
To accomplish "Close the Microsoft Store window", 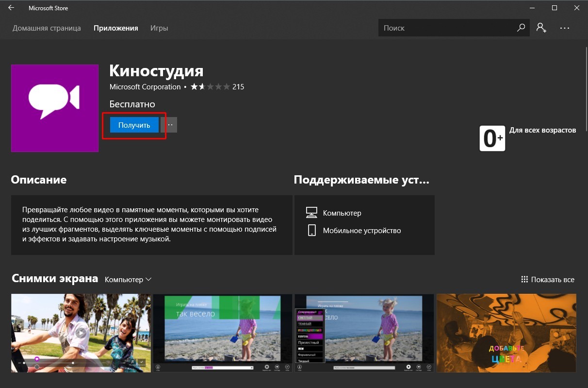I will (577, 8).
